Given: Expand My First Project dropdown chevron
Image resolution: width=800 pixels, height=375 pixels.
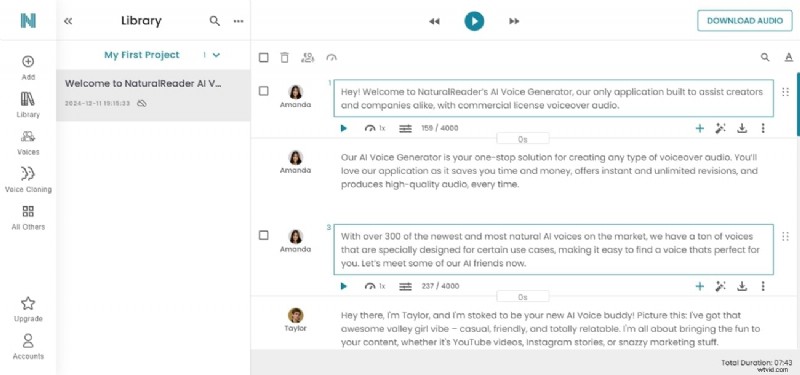Looking at the screenshot, I should tap(216, 55).
